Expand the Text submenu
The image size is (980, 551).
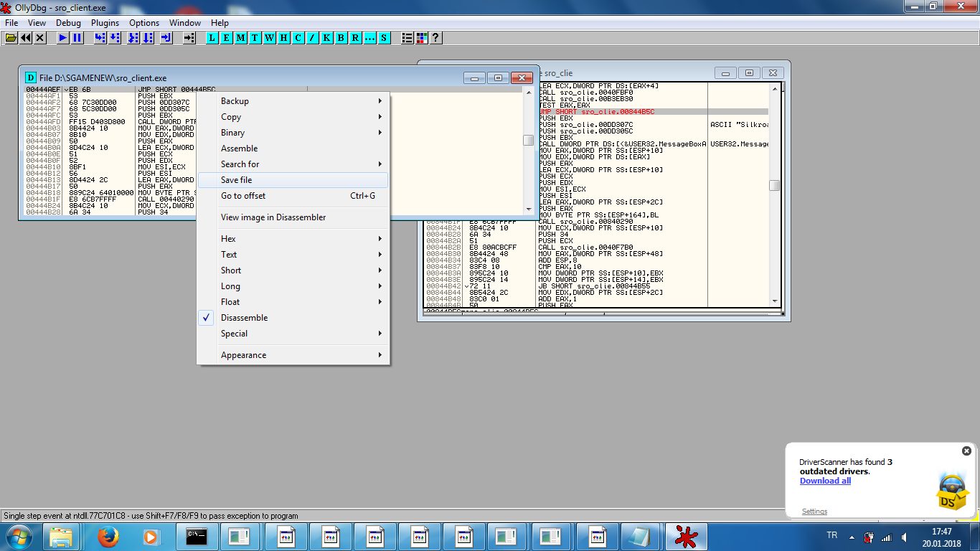coord(293,255)
